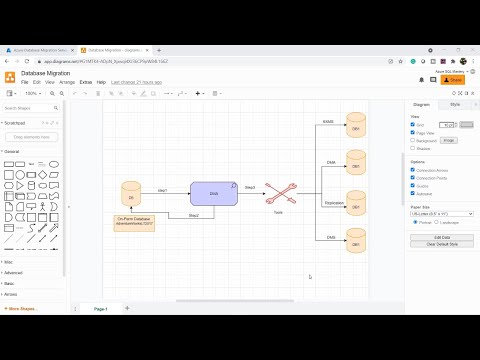480x360 pixels.
Task: Open the table dropdown in toolbar
Action: (217, 94)
